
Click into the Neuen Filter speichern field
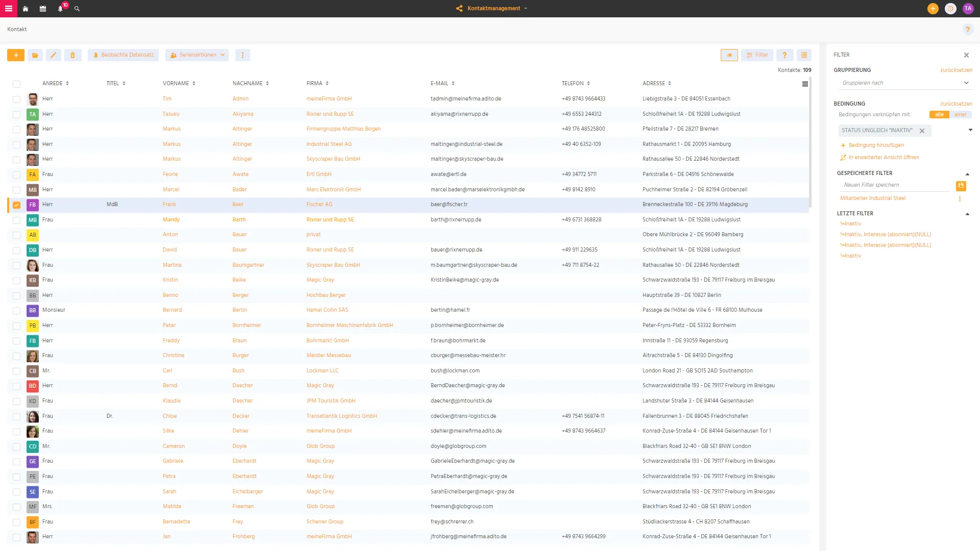pyautogui.click(x=894, y=185)
